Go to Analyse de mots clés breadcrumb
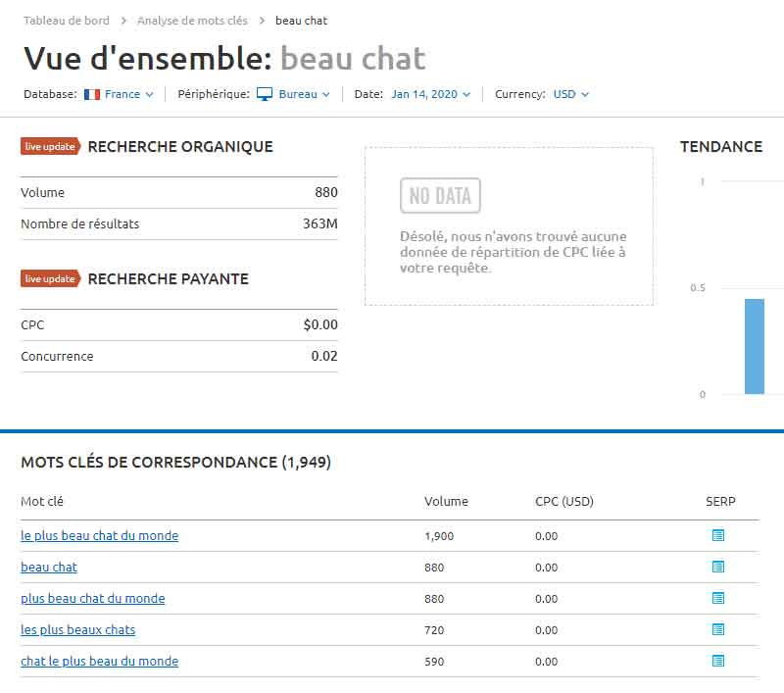The height and width of the screenshot is (693, 784). tap(192, 21)
